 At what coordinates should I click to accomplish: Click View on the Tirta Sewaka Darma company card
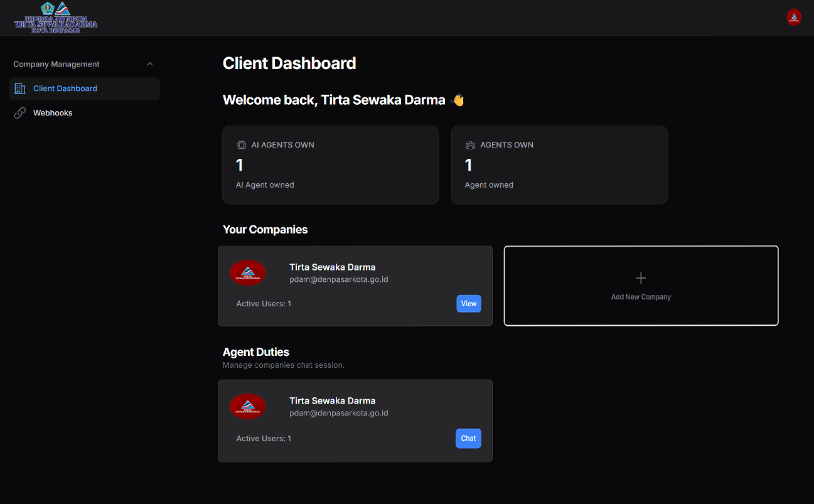(469, 303)
